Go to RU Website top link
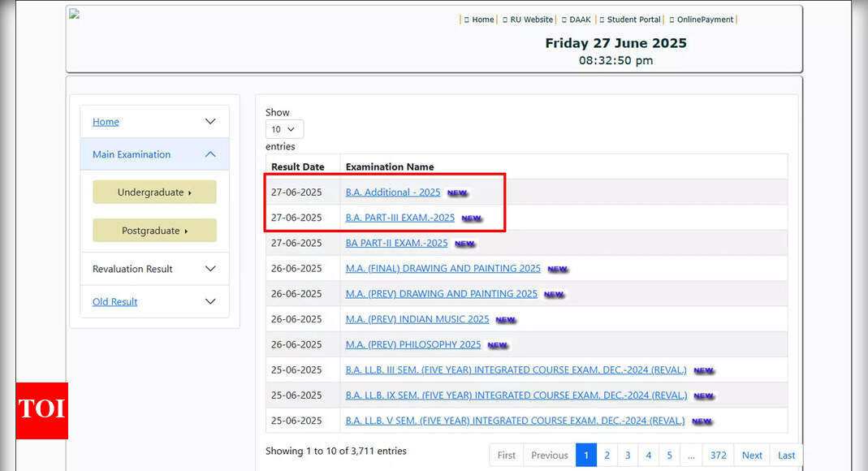The width and height of the screenshot is (868, 471). 531,19
